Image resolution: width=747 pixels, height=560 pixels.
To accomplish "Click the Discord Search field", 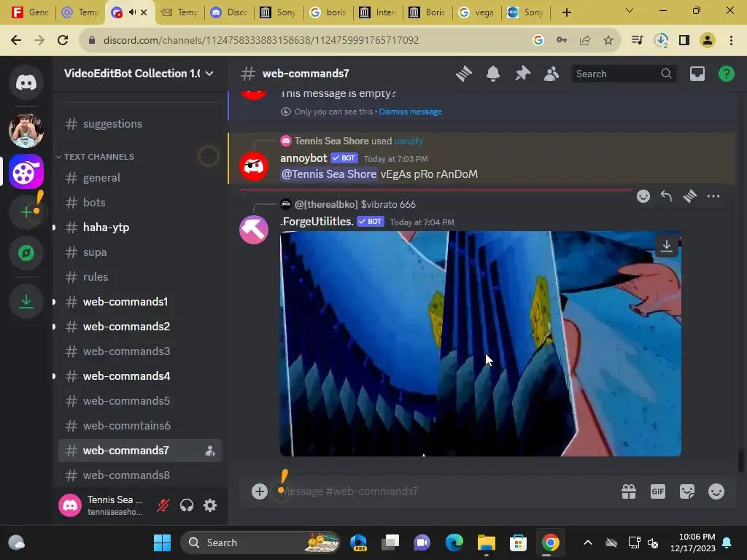I will 624,74.
